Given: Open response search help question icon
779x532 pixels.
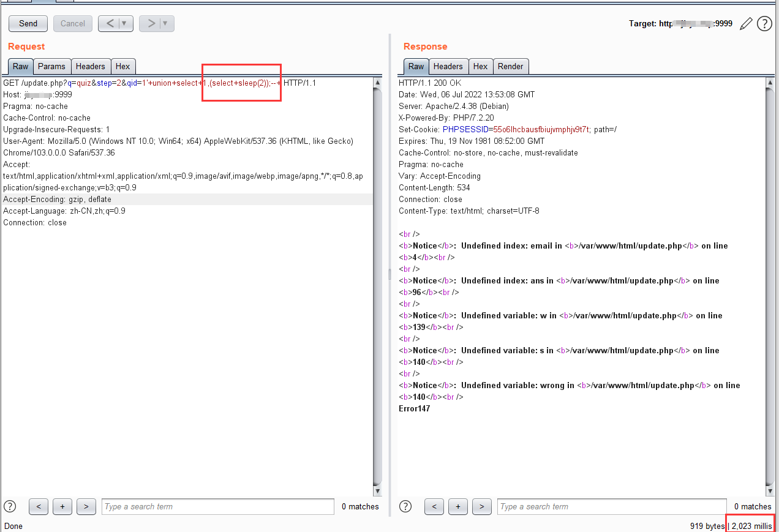Looking at the screenshot, I should coord(405,506).
